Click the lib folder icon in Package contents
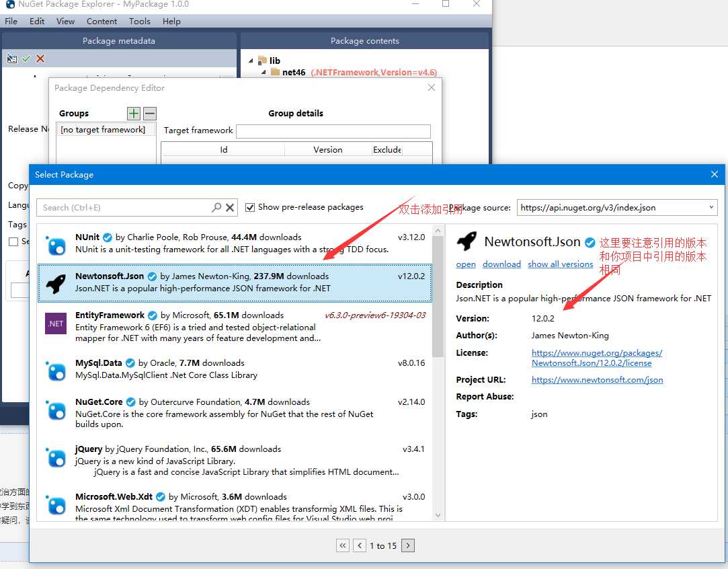The width and height of the screenshot is (728, 569). 262,61
